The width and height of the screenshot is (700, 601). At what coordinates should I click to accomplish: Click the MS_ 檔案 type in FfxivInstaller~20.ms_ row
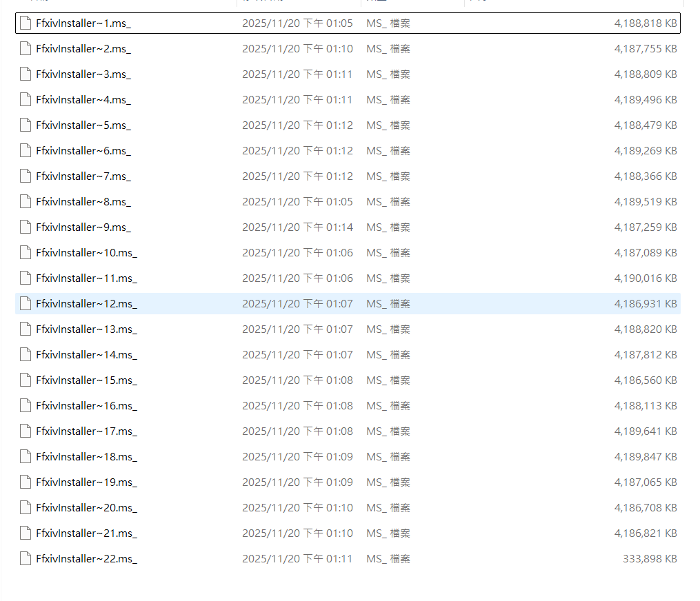tap(388, 508)
